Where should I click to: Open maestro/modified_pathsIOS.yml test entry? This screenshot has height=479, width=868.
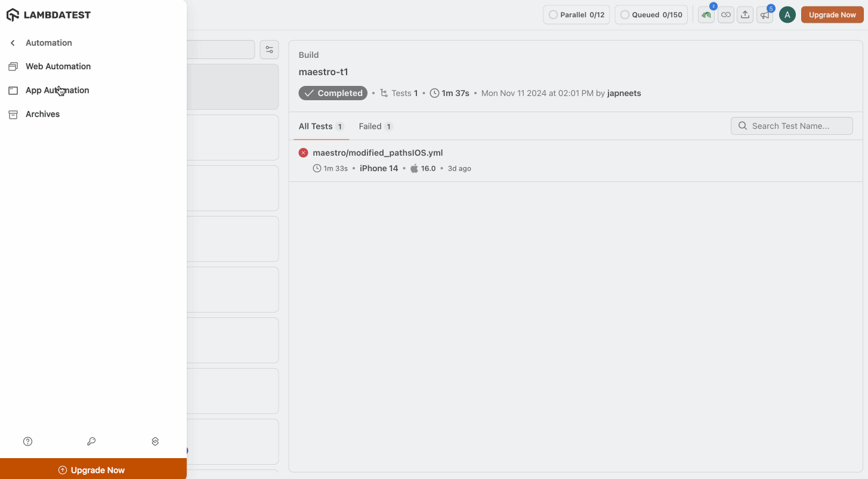tap(378, 153)
